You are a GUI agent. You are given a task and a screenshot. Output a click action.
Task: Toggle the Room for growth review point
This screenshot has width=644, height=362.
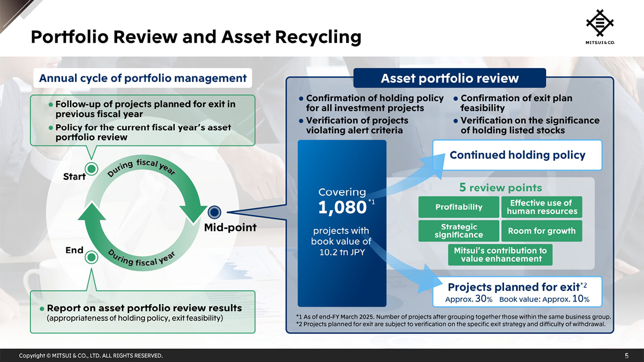coord(542,231)
